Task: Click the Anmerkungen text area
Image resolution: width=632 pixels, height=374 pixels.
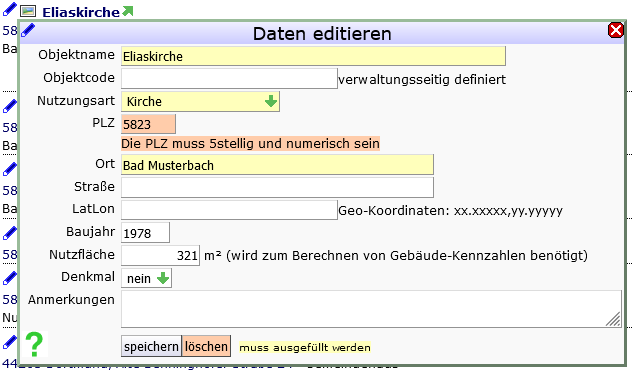Action: click(371, 309)
